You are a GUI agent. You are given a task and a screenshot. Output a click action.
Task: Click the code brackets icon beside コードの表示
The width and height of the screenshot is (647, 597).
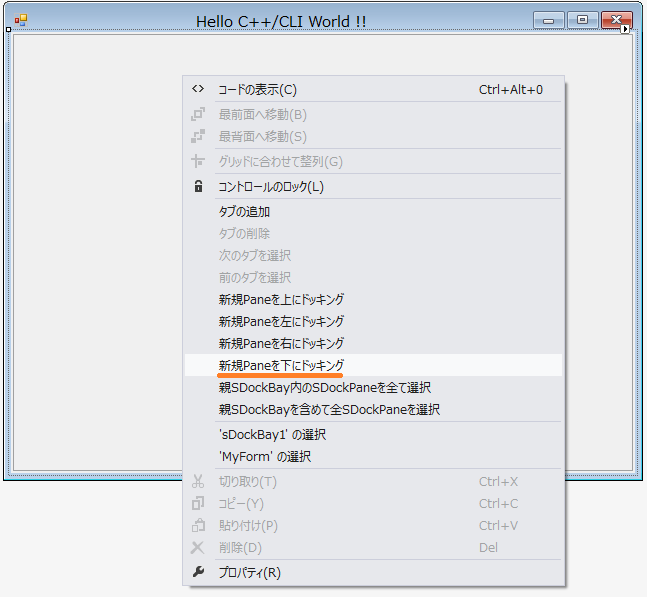tap(198, 89)
